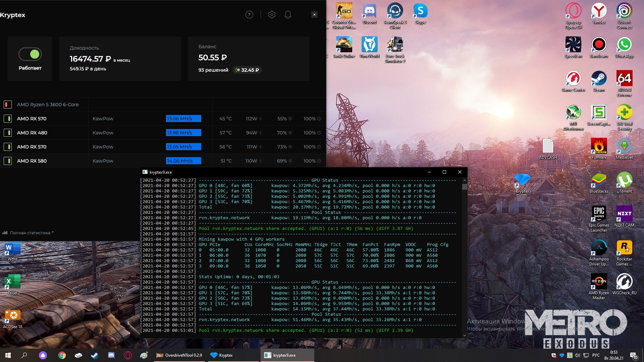Toggle mining for the AMD RX 580 card
The height and width of the screenshot is (362, 644).
[x=7, y=161]
